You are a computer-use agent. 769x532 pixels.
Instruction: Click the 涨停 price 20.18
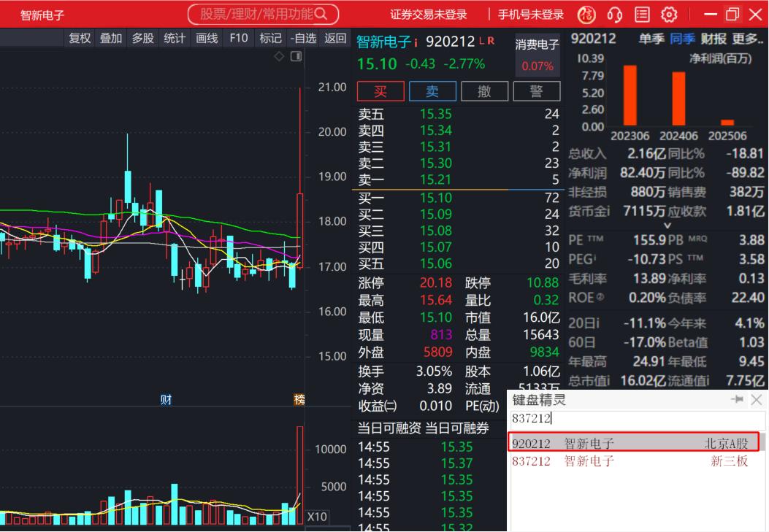pos(435,282)
